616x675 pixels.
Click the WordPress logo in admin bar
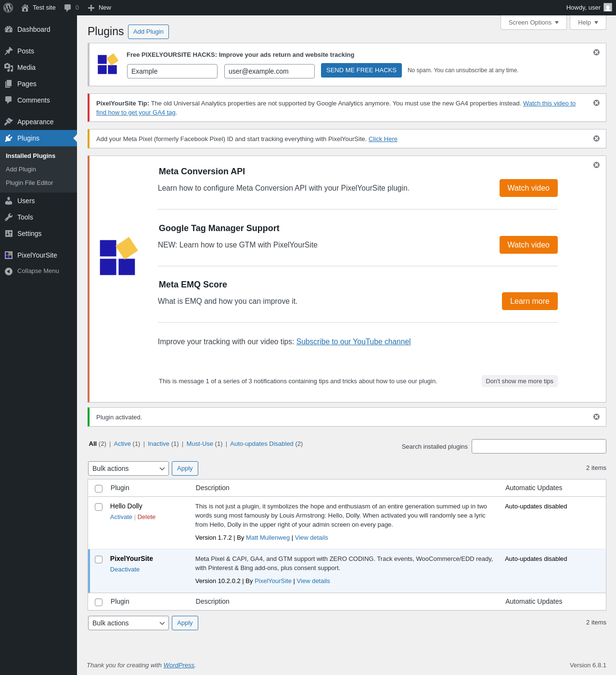click(8, 8)
